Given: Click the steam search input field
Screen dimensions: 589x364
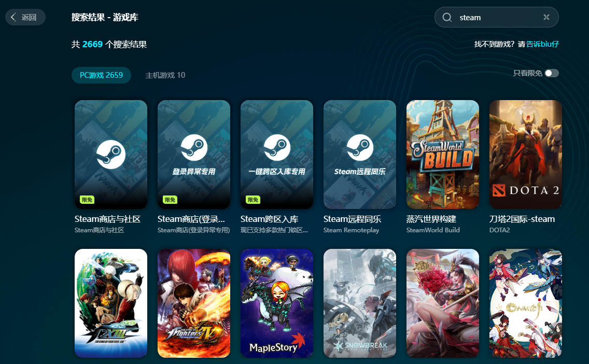Looking at the screenshot, I should coord(495,18).
